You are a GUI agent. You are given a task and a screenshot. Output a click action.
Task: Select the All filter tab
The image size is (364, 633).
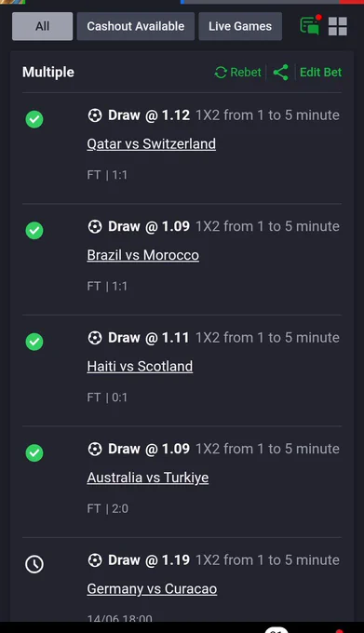pos(43,26)
